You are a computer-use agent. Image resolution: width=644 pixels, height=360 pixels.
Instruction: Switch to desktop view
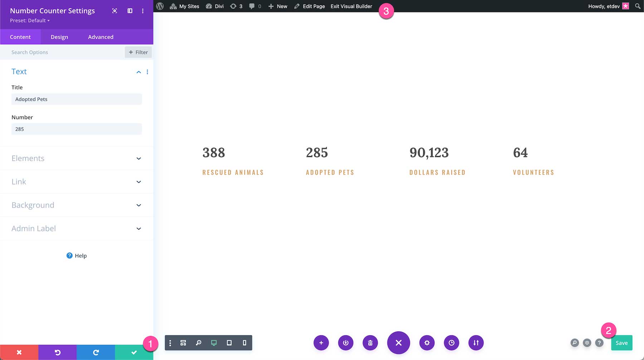click(x=214, y=343)
